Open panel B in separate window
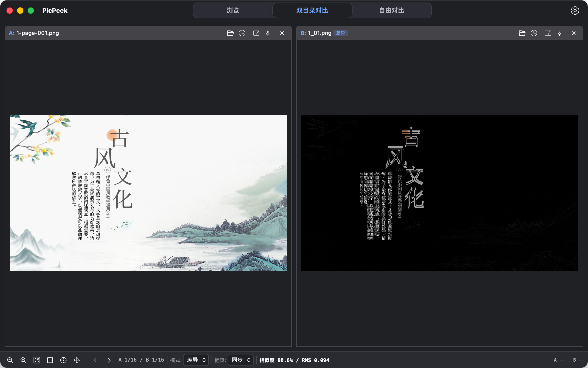 click(548, 33)
